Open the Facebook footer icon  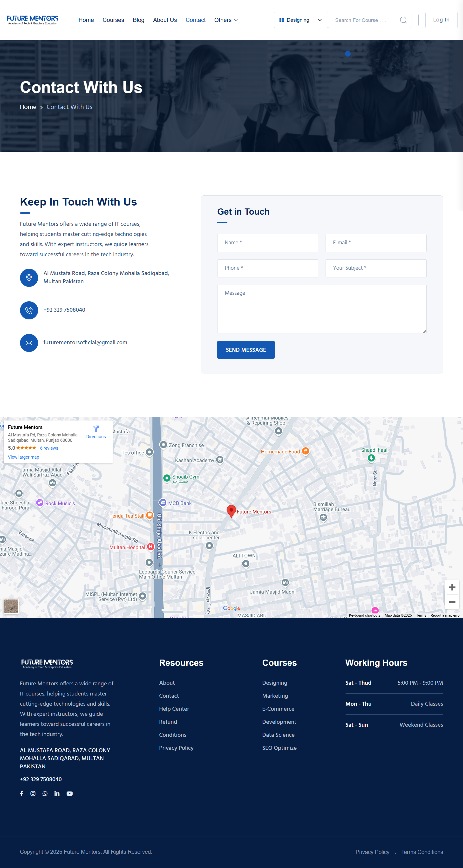point(21,793)
